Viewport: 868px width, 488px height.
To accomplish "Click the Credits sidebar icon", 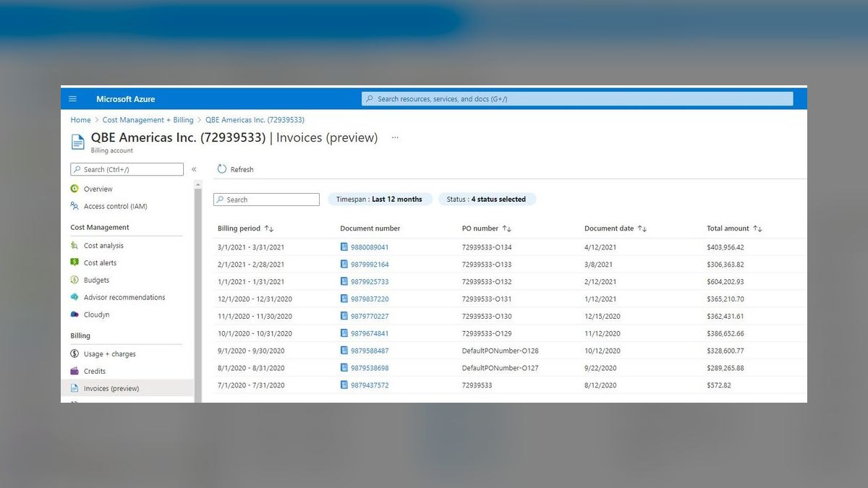I will 75,372.
